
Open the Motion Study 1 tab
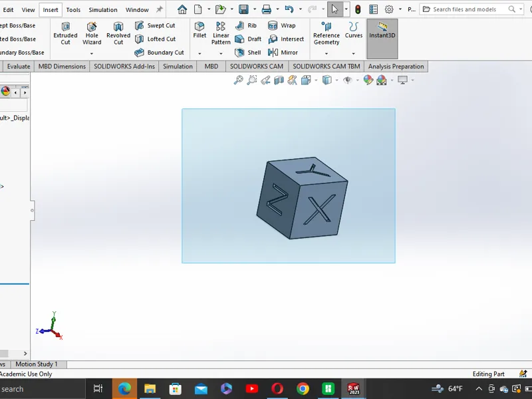(x=37, y=364)
